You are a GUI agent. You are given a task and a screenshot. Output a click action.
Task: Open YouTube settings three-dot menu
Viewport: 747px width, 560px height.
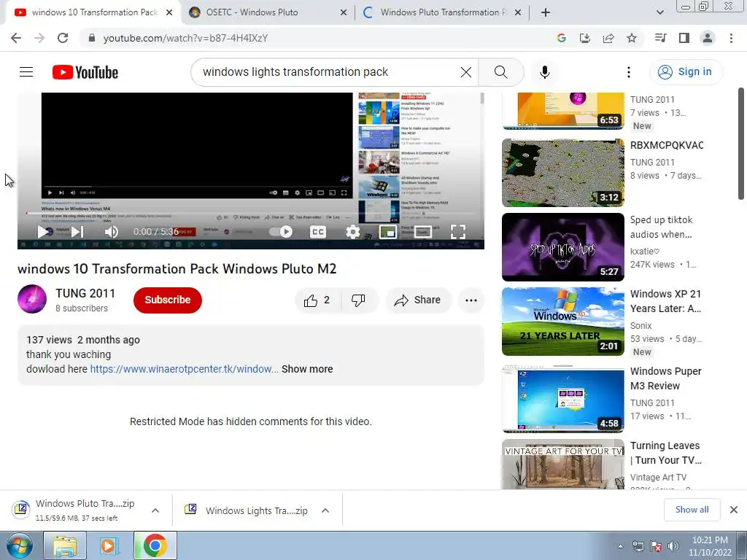pos(628,72)
